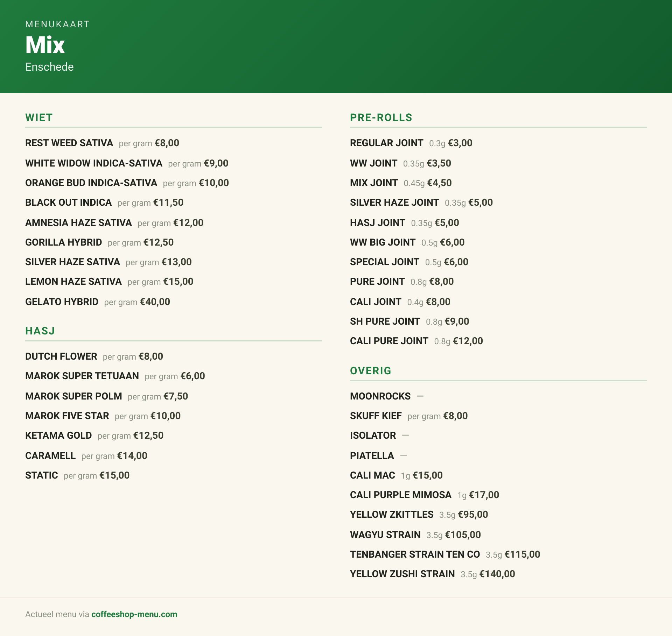Select the OVERIG section heading
The width and height of the screenshot is (672, 636).
[x=371, y=371]
